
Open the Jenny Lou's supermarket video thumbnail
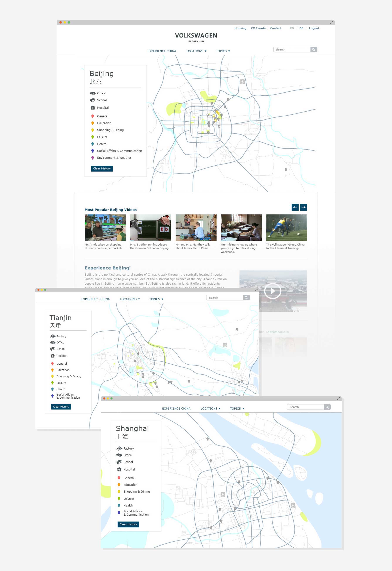click(x=105, y=228)
